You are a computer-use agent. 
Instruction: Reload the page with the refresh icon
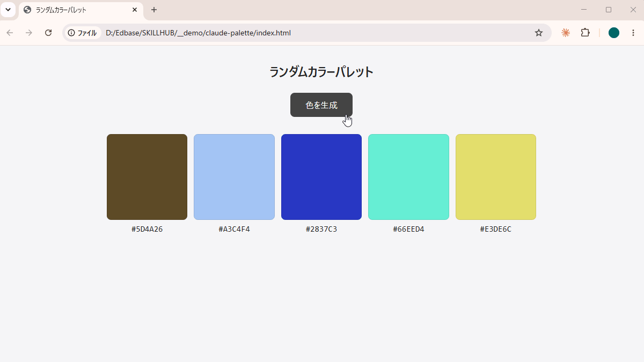click(x=48, y=33)
